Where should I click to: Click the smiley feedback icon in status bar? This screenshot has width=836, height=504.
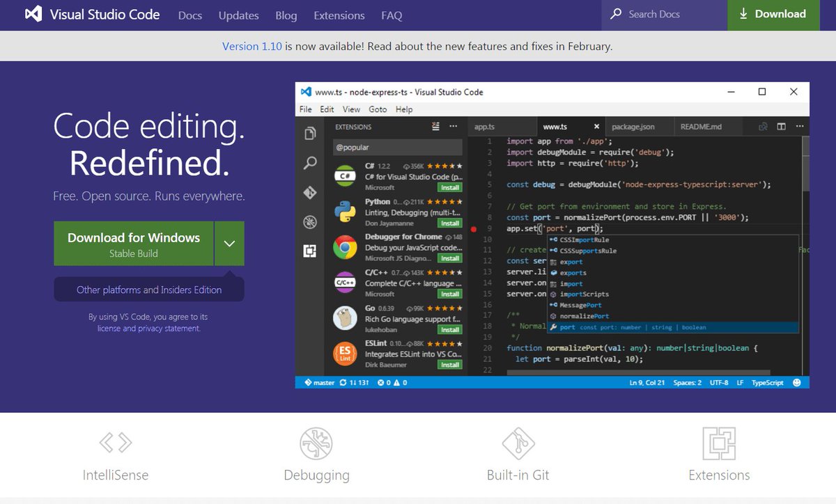(x=797, y=383)
